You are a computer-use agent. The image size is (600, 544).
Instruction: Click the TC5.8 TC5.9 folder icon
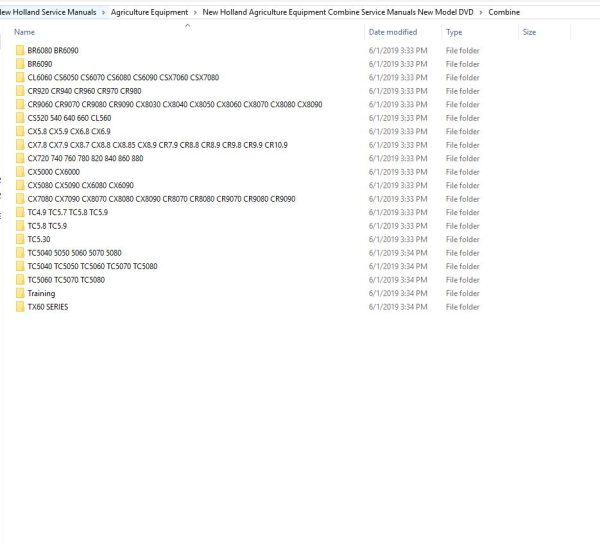(20, 226)
